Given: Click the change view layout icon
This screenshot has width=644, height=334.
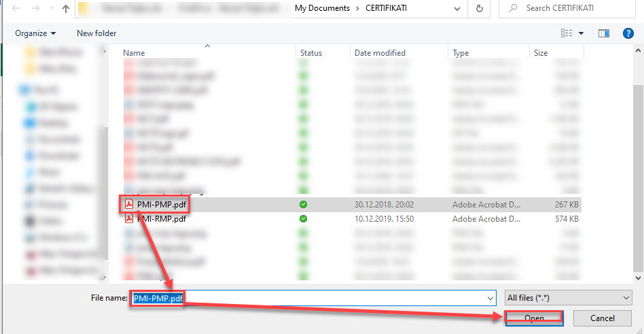Looking at the screenshot, I should pyautogui.click(x=566, y=33).
